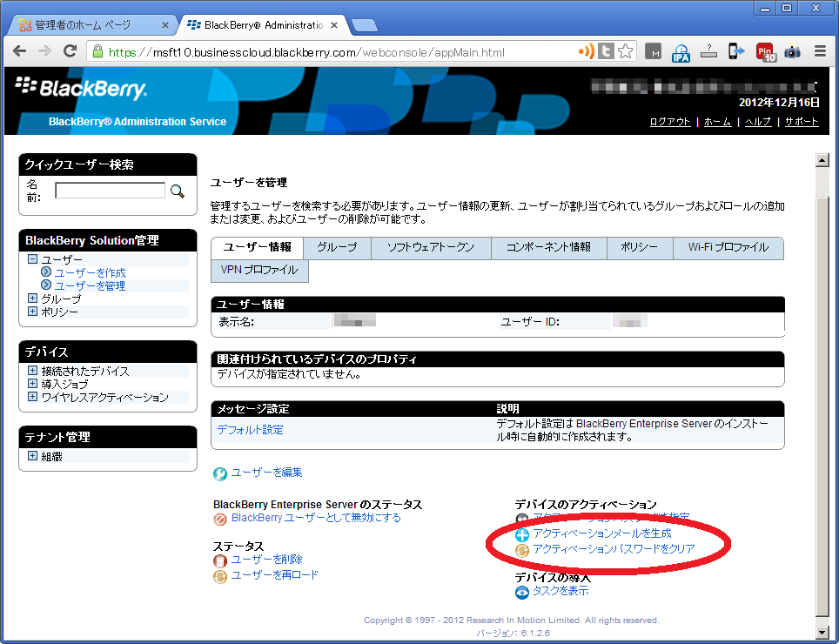Viewport: 839px width, 644px height.
Task: Click the ユーザーを編集 link
Action: 266,473
